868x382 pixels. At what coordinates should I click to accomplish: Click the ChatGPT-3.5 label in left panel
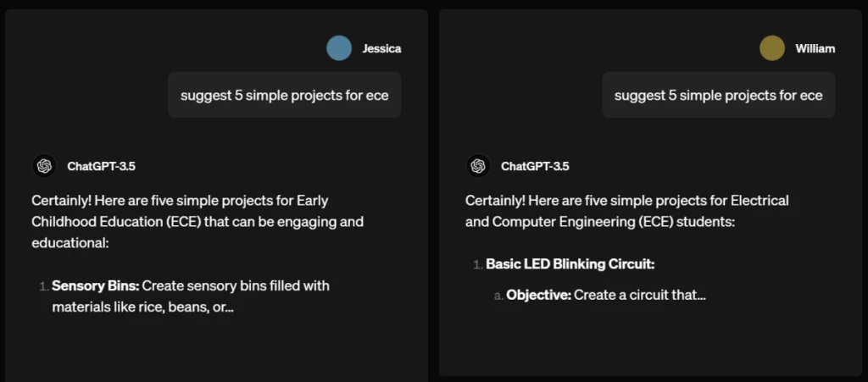tap(102, 166)
